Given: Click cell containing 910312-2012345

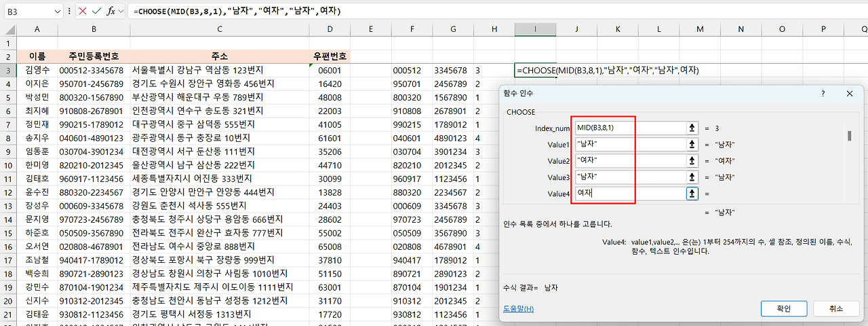Looking at the screenshot, I should (x=93, y=302).
